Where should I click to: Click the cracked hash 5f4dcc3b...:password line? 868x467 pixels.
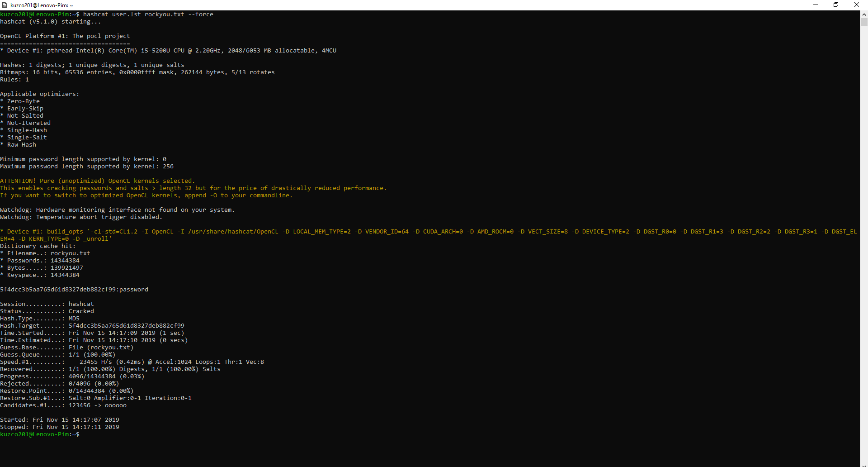point(74,290)
